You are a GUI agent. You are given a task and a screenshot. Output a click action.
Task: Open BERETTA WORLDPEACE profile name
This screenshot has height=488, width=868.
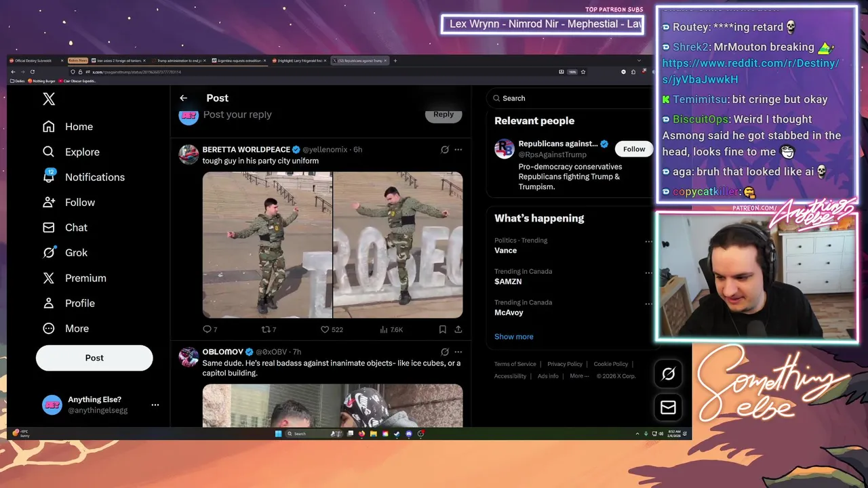pyautogui.click(x=246, y=149)
